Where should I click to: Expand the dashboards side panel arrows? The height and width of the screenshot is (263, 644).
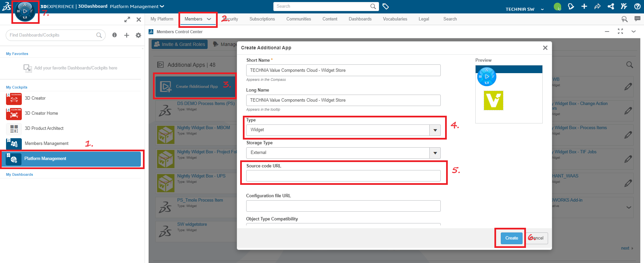point(127,19)
